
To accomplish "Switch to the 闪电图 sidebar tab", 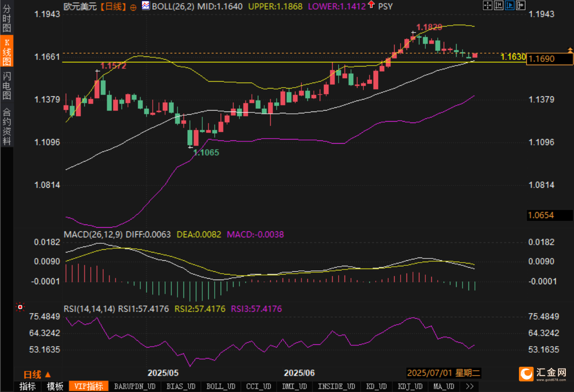I will pyautogui.click(x=7, y=85).
